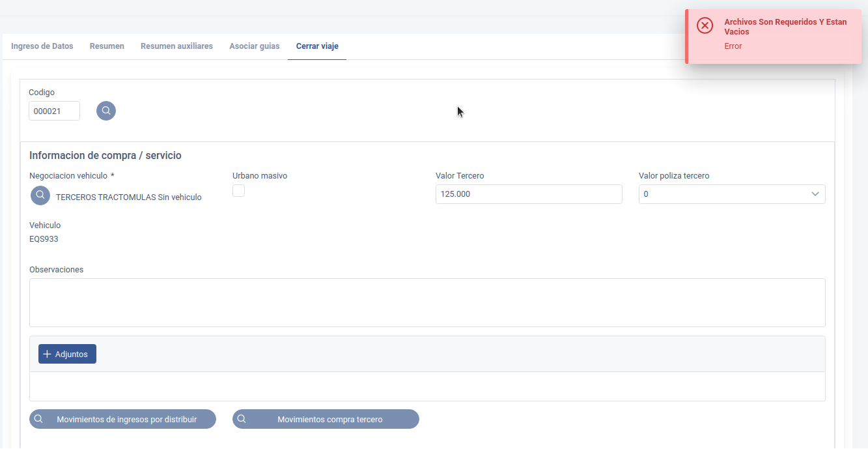Click magnifier icon on Movimientos compra tercero button
Screen dimensions: 868x449
coord(242,419)
